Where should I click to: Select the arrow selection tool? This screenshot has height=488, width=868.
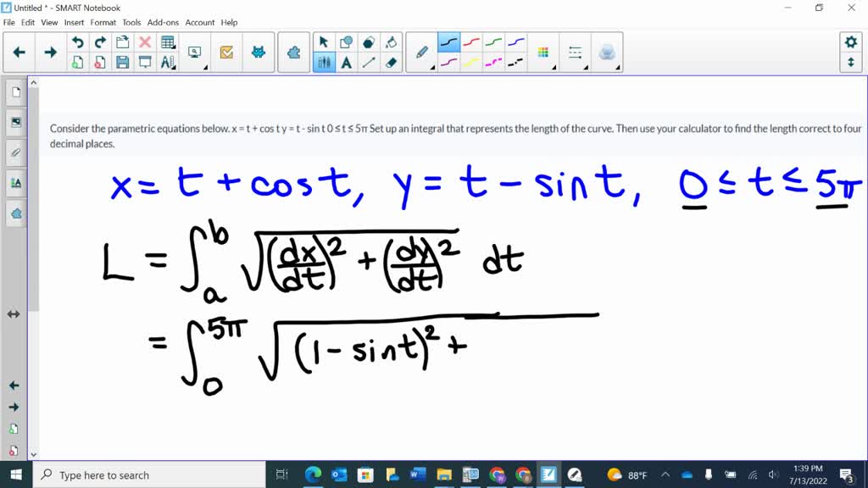323,42
